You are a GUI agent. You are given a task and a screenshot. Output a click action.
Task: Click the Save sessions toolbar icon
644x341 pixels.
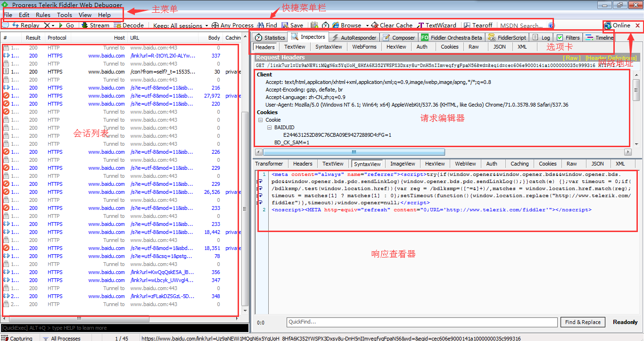[292, 25]
